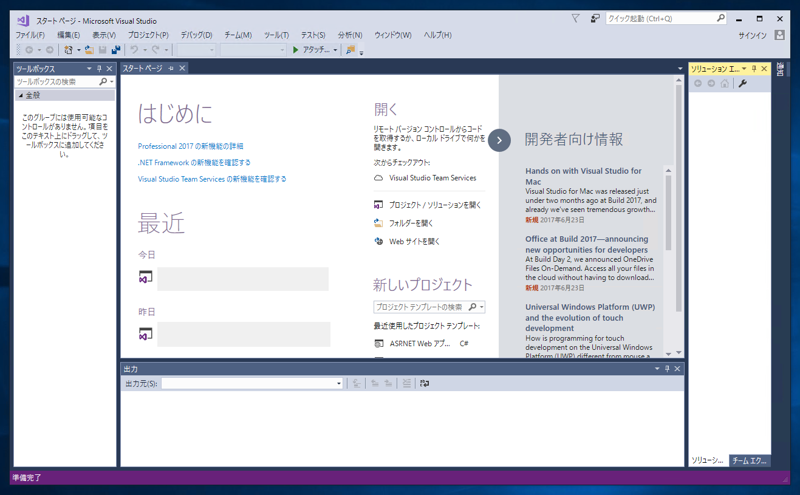Screen dimensions: 800x495
Task: Click the Undo toolbar icon
Action: [134, 50]
